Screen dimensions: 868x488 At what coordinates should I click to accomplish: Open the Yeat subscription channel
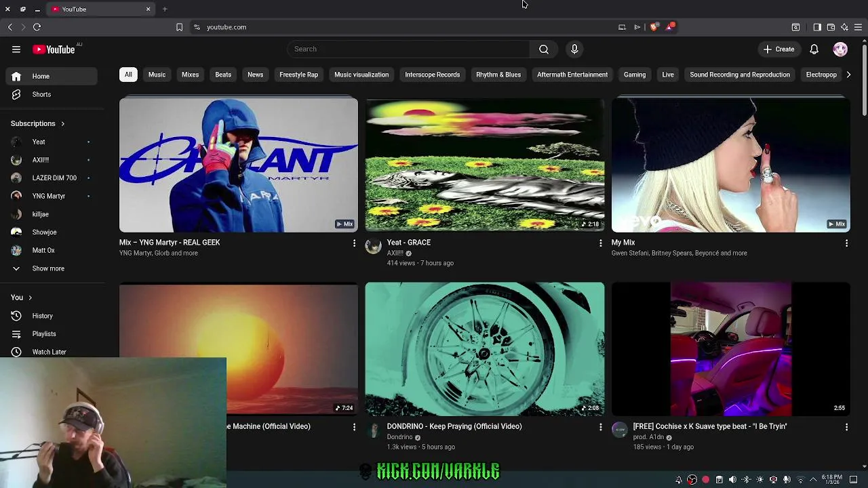52,142
